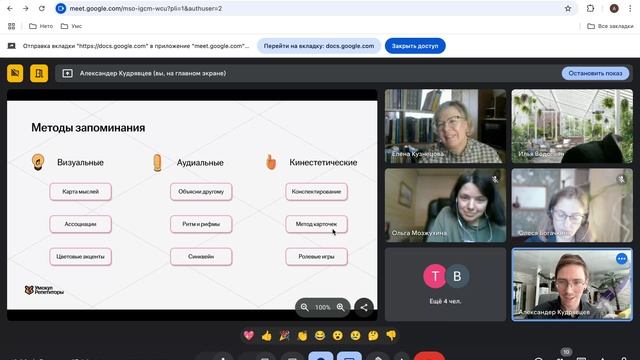The image size is (640, 360).
Task: Click the muted mic icon on Ольга Мозжухина
Action: pyautogui.click(x=495, y=179)
